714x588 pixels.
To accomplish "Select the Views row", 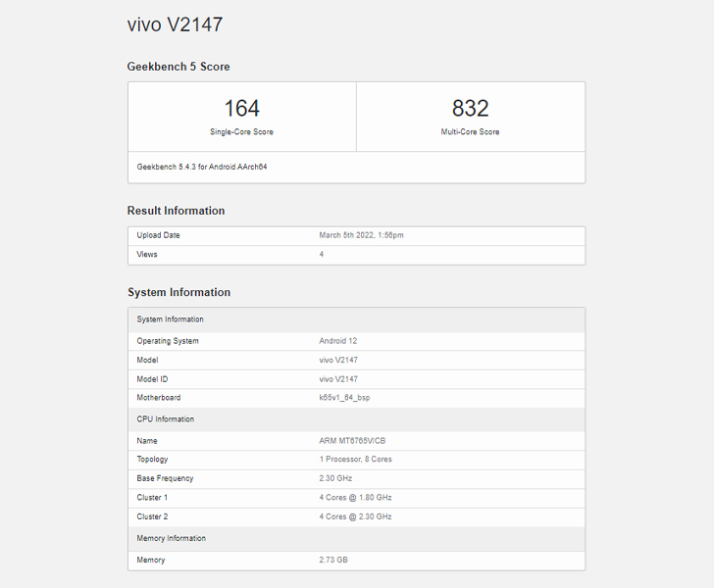I will tap(357, 255).
